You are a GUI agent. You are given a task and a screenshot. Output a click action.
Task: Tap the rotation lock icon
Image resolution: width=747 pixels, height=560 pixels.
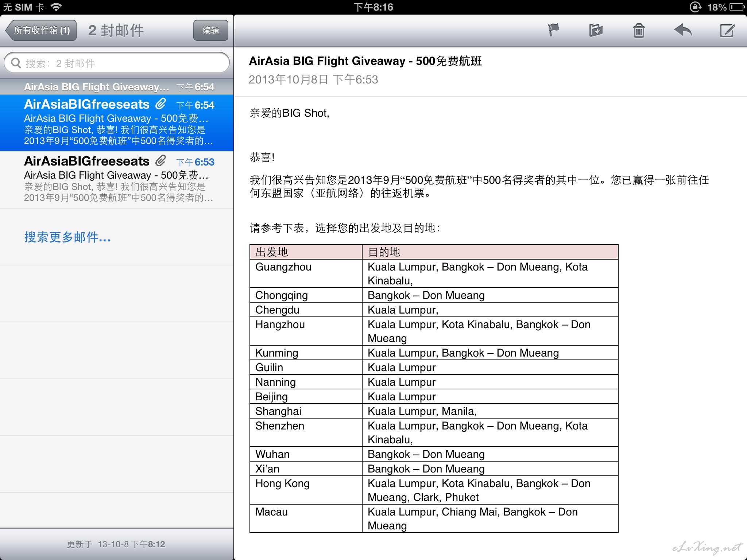click(x=695, y=7)
